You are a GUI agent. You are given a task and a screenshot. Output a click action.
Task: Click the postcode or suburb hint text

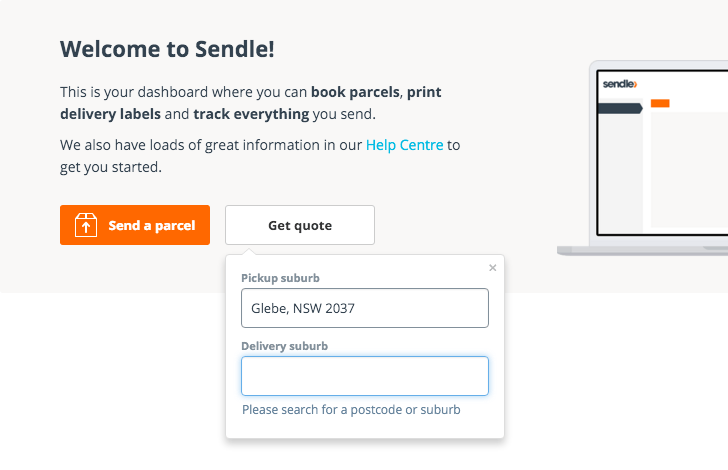coord(351,410)
